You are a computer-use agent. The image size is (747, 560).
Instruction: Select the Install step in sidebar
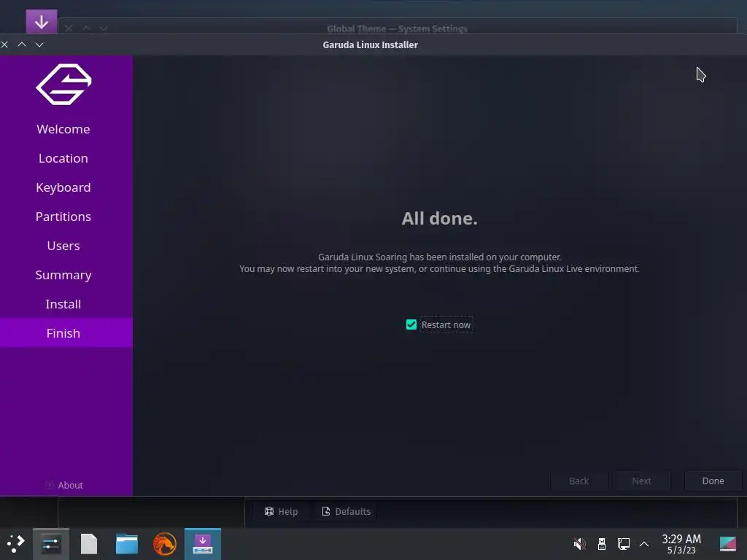(63, 304)
